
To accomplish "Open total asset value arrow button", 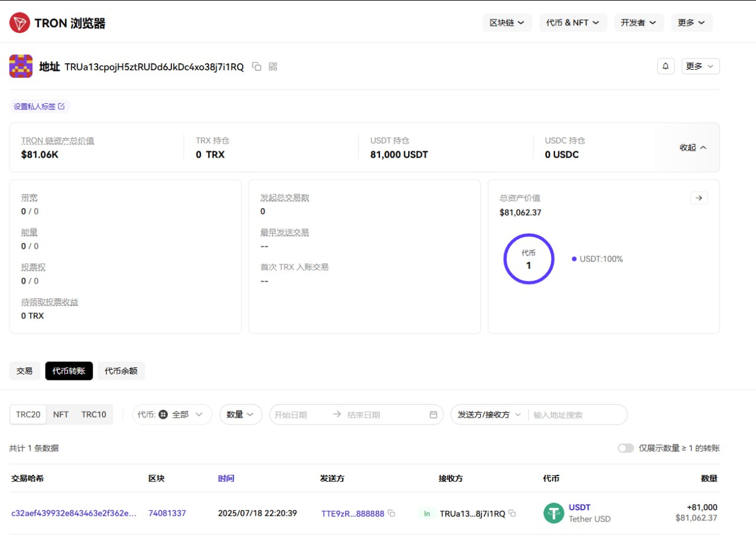I will (x=699, y=198).
